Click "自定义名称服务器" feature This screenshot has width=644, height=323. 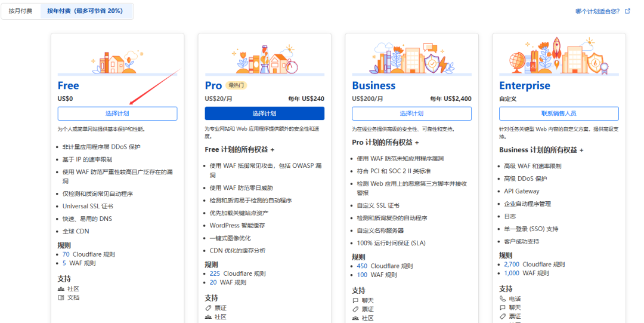[x=380, y=230]
